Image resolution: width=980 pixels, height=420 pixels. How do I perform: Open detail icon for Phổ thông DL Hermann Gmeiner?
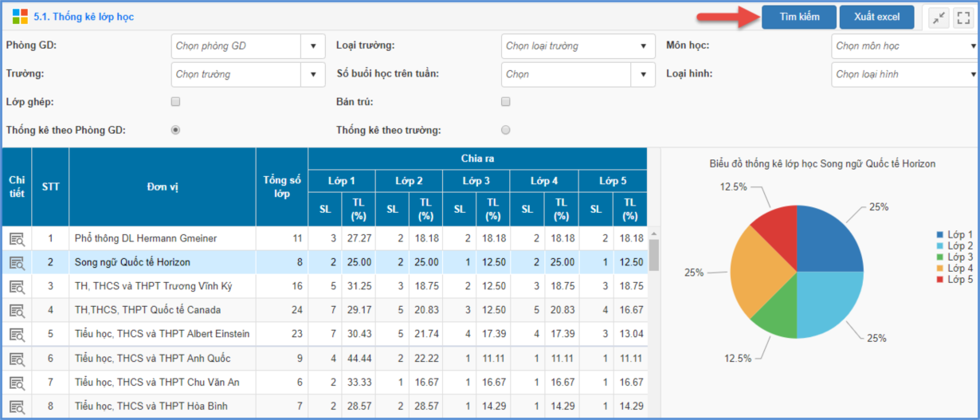tap(17, 238)
